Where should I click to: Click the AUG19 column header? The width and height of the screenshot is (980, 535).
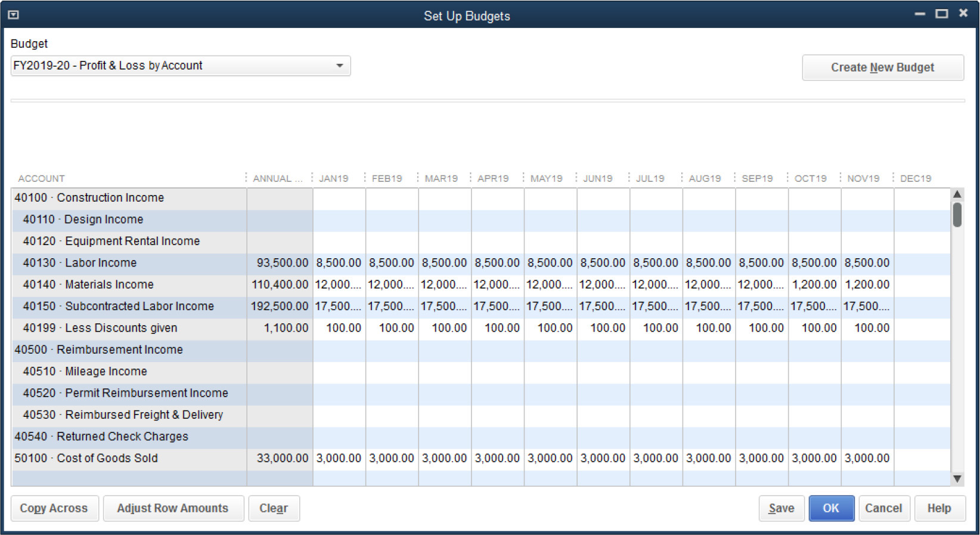point(705,178)
